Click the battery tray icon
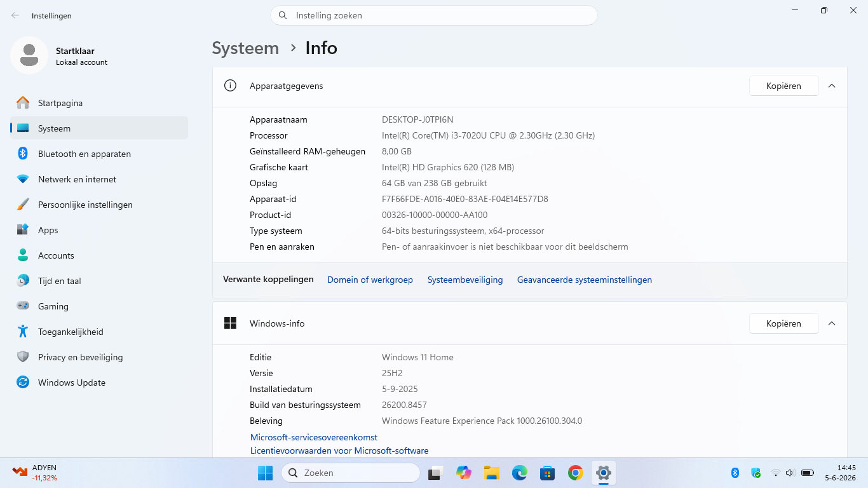This screenshot has width=868, height=488. coord(808,473)
